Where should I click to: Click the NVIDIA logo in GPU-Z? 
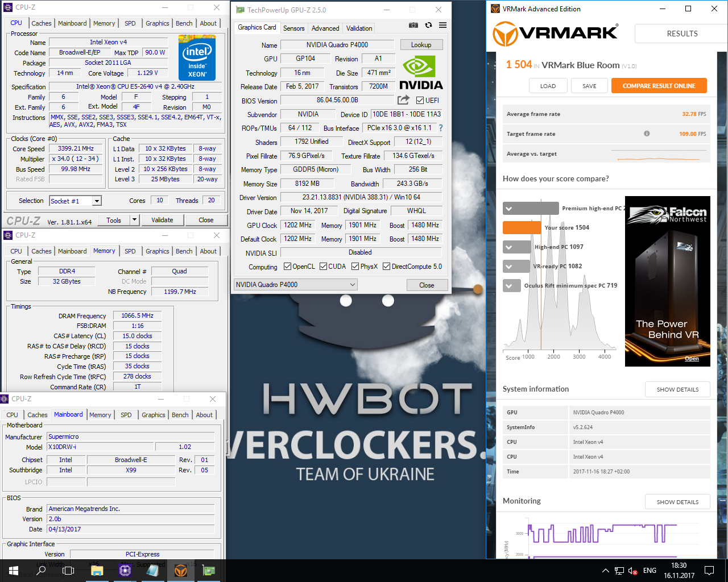[421, 73]
